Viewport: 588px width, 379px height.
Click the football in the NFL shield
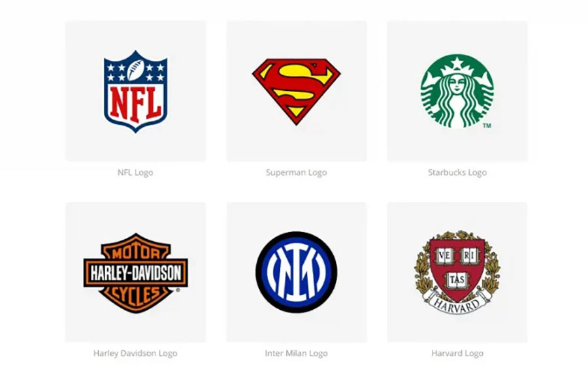point(135,70)
